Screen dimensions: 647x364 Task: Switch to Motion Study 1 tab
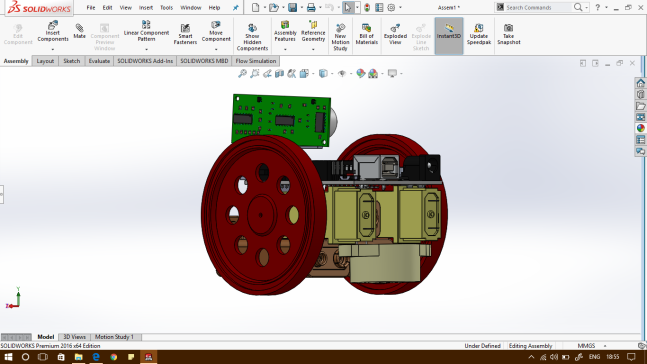pyautogui.click(x=114, y=337)
